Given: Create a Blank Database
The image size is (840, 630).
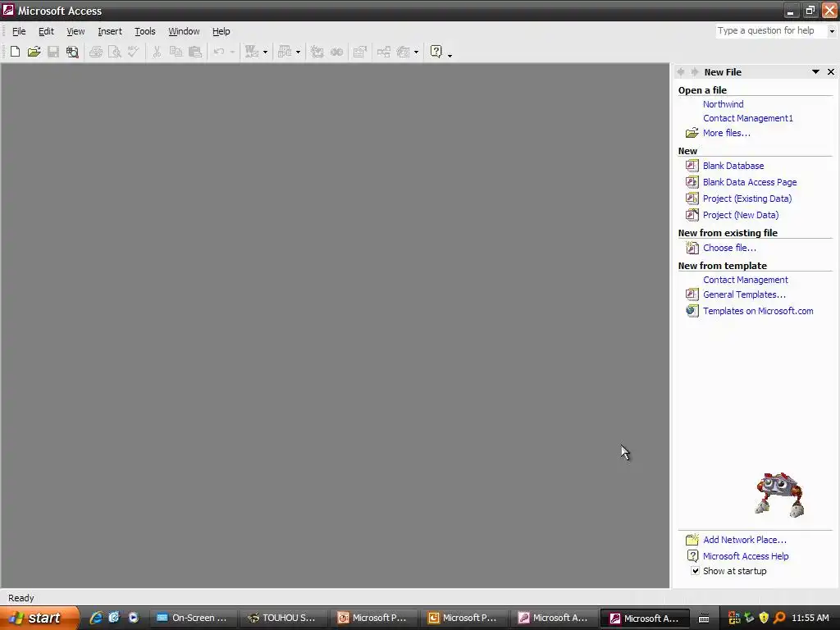Looking at the screenshot, I should point(733,166).
